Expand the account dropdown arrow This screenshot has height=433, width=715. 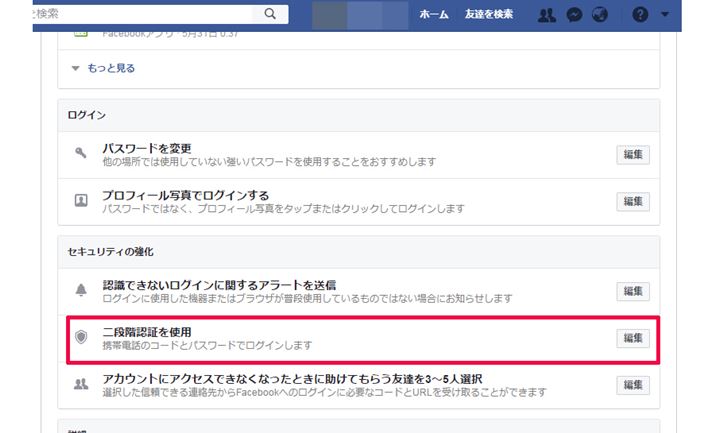[x=665, y=15]
